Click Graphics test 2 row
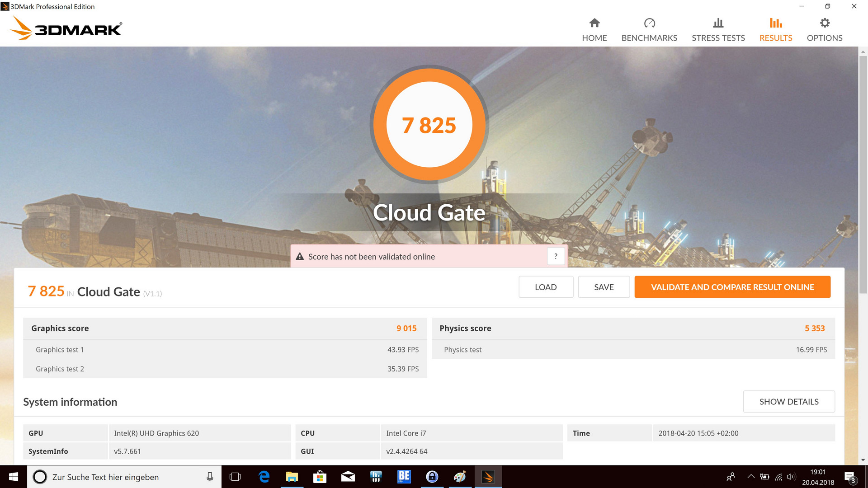The image size is (868, 488). click(225, 369)
